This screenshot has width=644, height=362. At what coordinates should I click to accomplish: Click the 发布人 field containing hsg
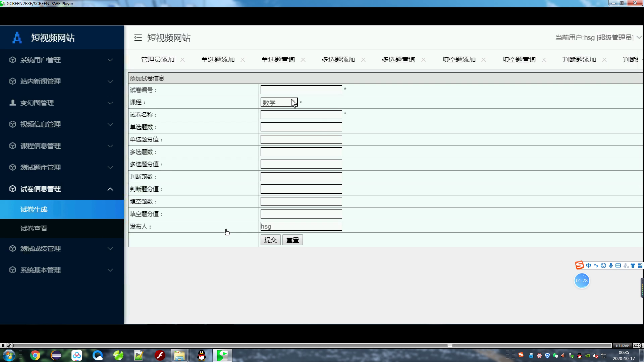click(x=301, y=226)
